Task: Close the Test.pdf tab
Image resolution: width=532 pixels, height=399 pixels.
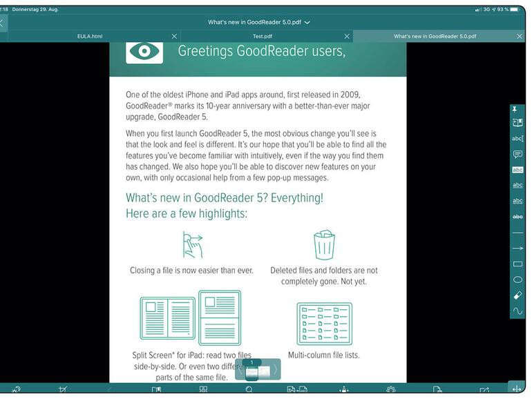Action: [347, 37]
